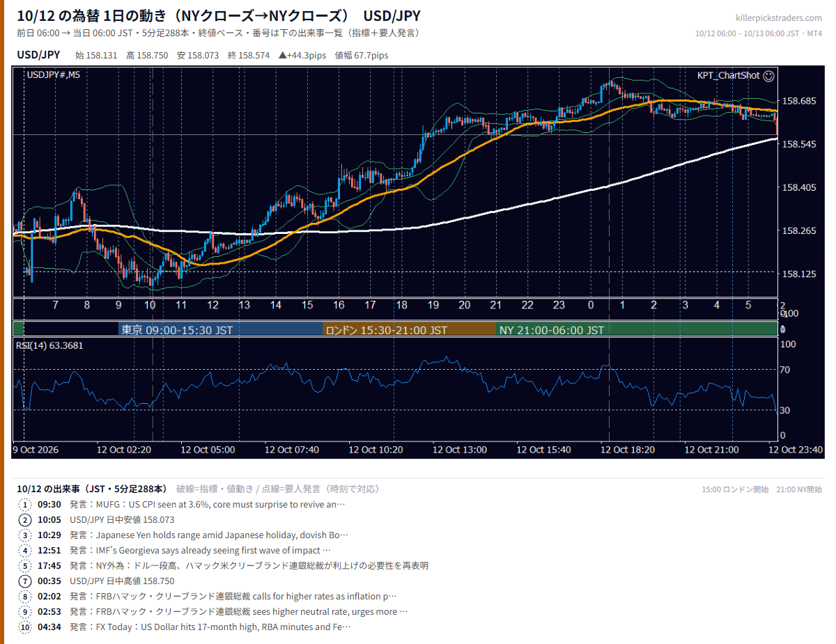
Task: Click the 12 Oct 05:00 time label
Action: (x=208, y=450)
